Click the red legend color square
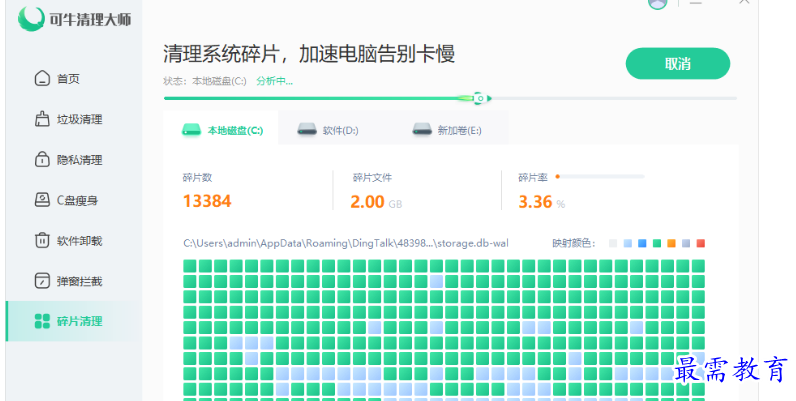This screenshot has width=796, height=401. pos(701,244)
